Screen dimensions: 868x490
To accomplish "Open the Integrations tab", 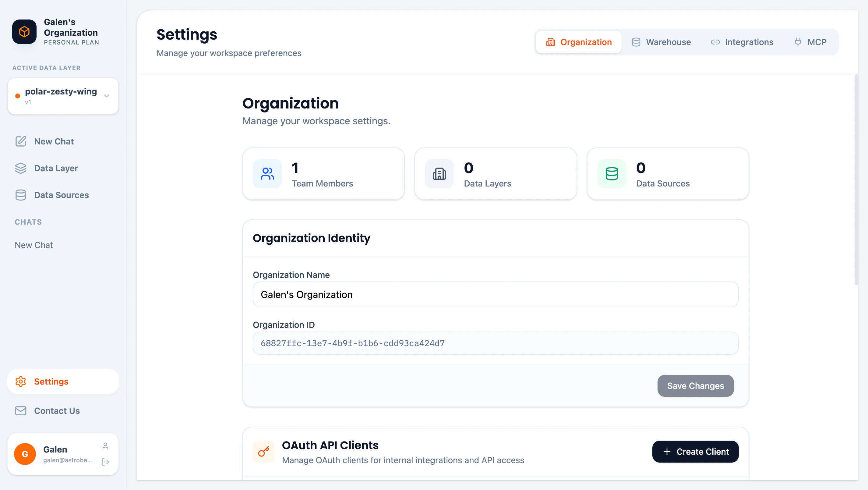I will (742, 42).
